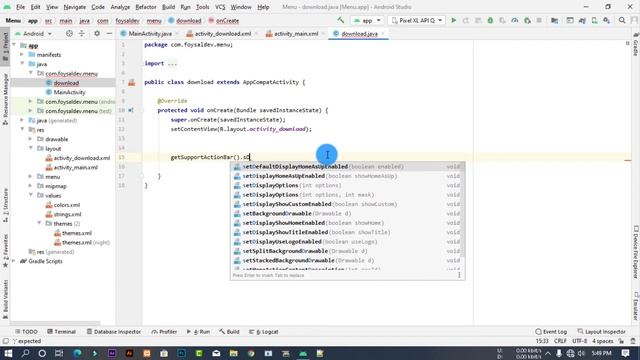The image size is (640, 360).
Task: Expand the Gradle Scripts node
Action: 15,261
